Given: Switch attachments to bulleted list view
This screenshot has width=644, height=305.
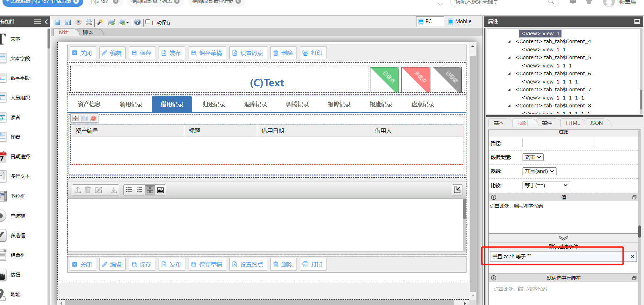Looking at the screenshot, I should coord(129,190).
